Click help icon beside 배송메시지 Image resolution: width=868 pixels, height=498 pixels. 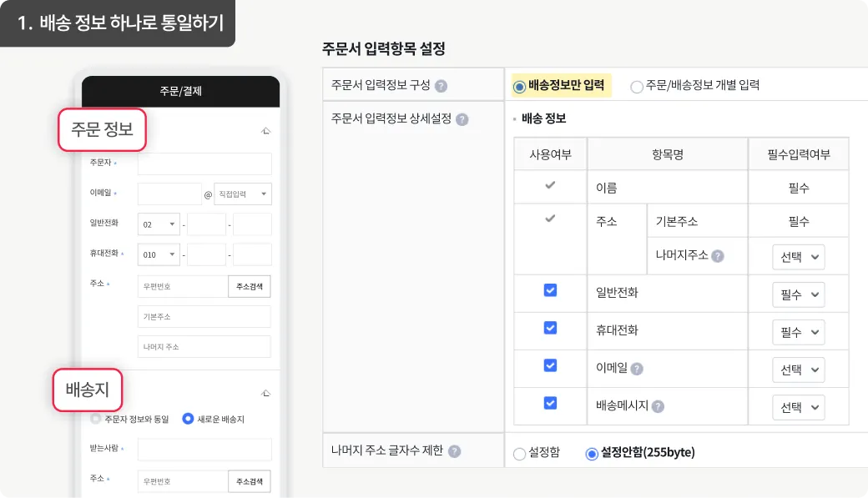658,407
